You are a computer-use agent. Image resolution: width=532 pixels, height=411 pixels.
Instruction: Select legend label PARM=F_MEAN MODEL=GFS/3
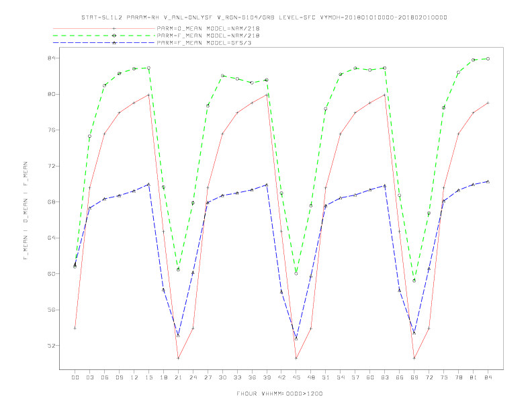tap(204, 43)
